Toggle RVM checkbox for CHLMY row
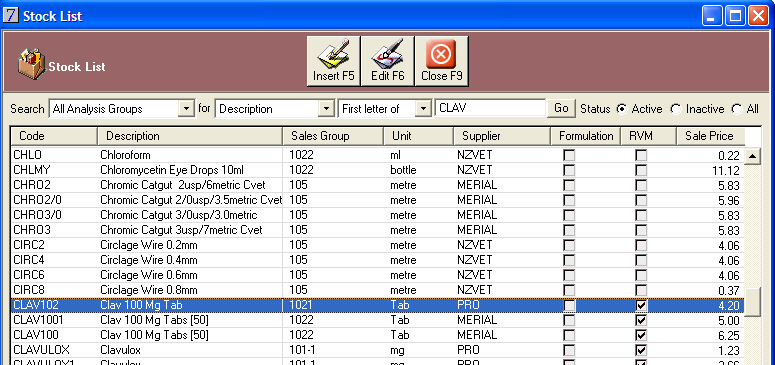 click(641, 170)
